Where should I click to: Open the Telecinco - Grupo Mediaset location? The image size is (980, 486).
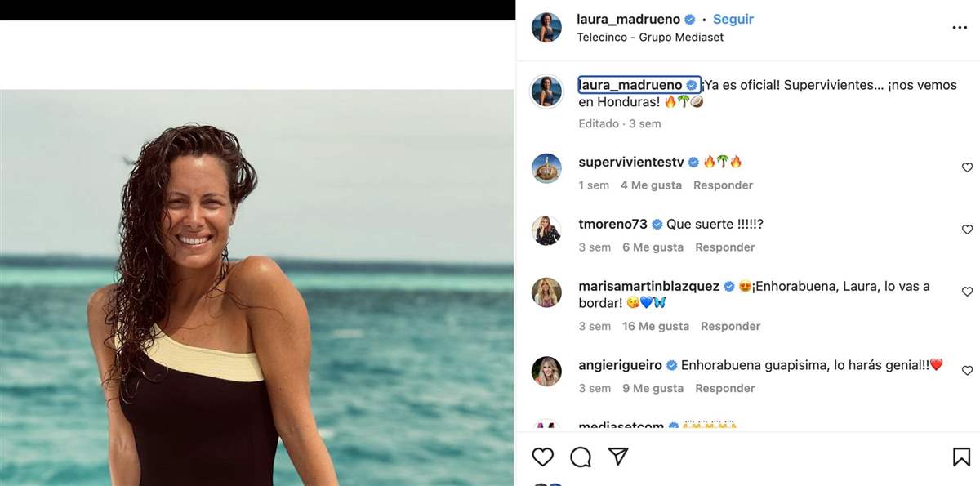pyautogui.click(x=650, y=37)
